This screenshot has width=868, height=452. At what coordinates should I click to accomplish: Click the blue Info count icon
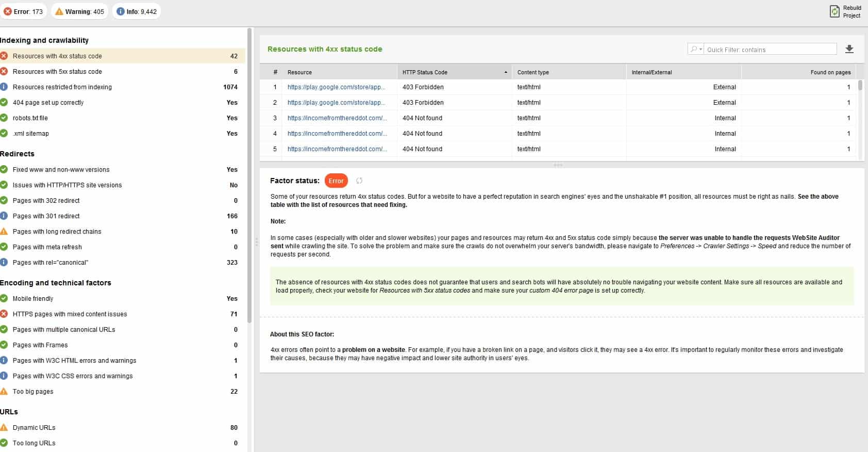pyautogui.click(x=121, y=11)
